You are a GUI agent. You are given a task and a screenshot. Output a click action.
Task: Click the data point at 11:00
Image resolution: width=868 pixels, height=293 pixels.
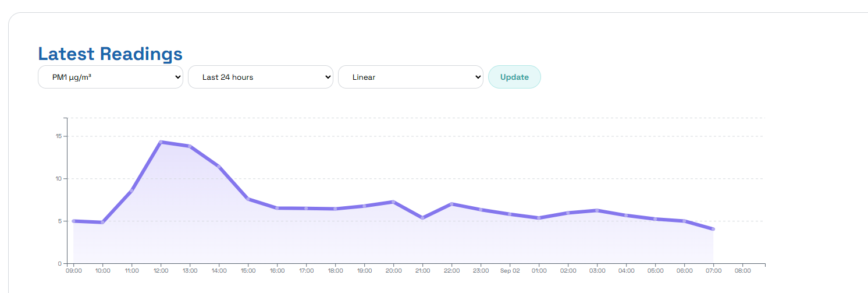point(131,190)
